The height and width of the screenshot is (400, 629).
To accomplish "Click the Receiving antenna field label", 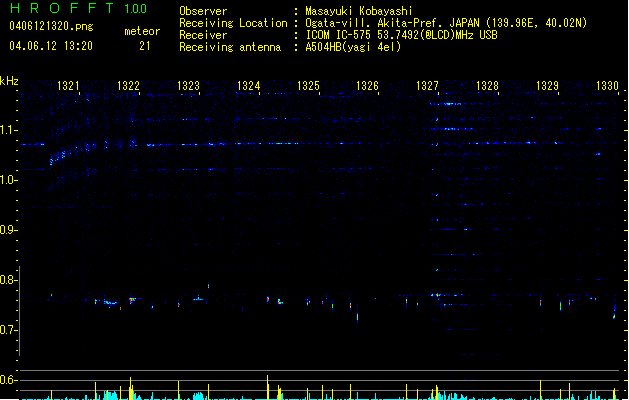I will [x=230, y=47].
